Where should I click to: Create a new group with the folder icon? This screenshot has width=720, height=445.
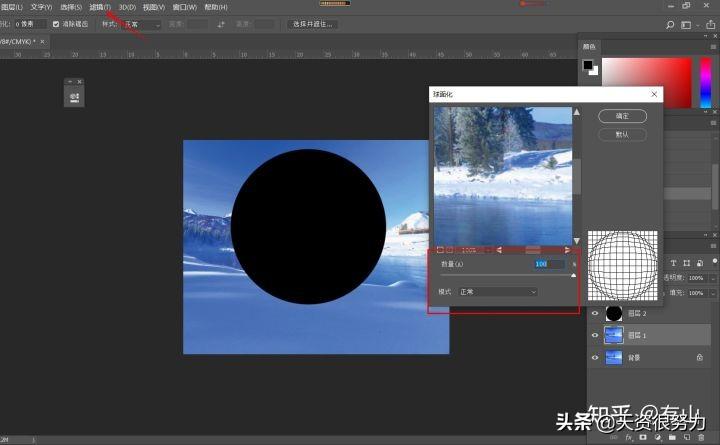672,437
